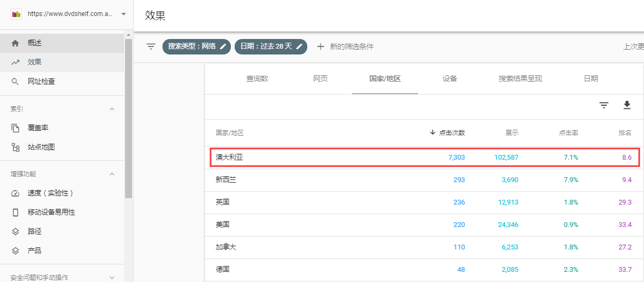Click the 7,303 clicks value
This screenshot has width=644, height=282.
tap(456, 158)
